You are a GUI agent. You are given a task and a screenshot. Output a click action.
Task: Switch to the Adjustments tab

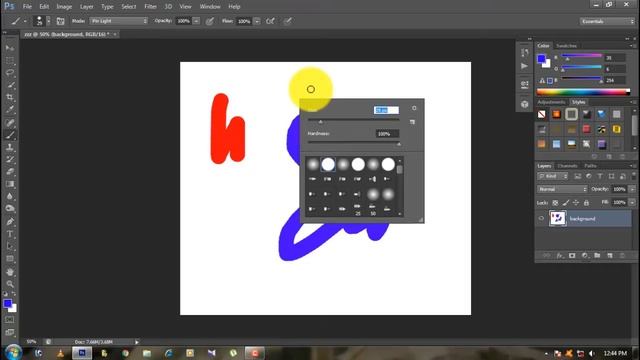point(551,102)
